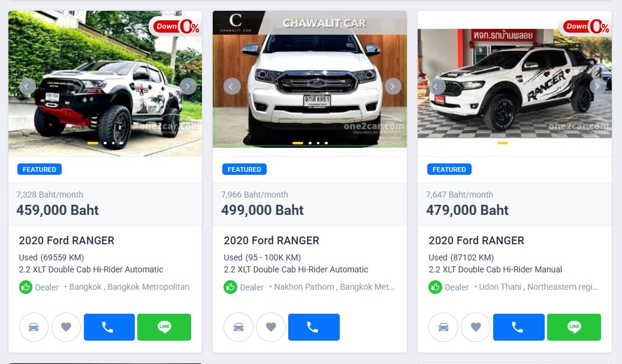Viewport: 622px width, 364px height.
Task: Open LINE chat for the Udon Thani dealer
Action: [574, 327]
